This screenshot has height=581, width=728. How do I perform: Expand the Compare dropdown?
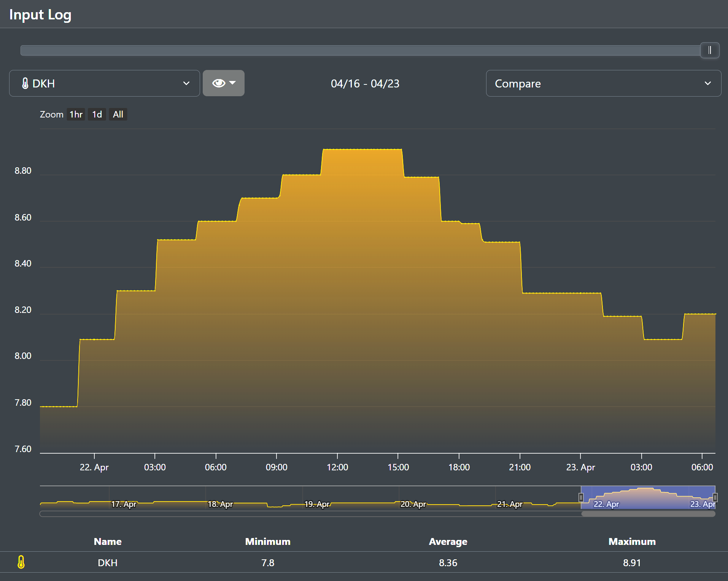click(x=603, y=84)
